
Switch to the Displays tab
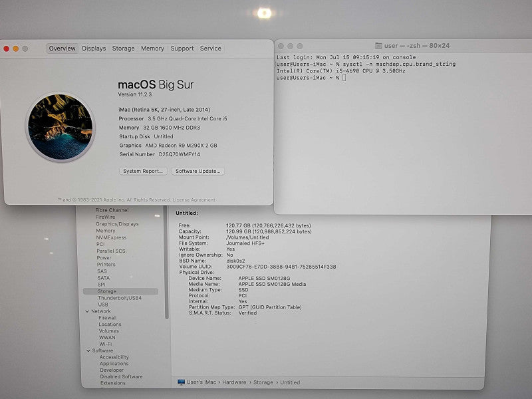[x=94, y=49]
